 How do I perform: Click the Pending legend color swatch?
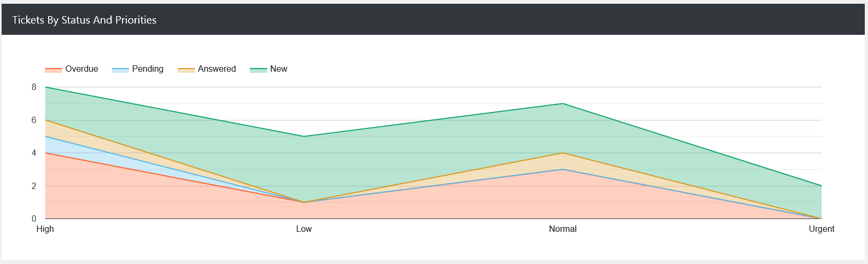click(120, 70)
